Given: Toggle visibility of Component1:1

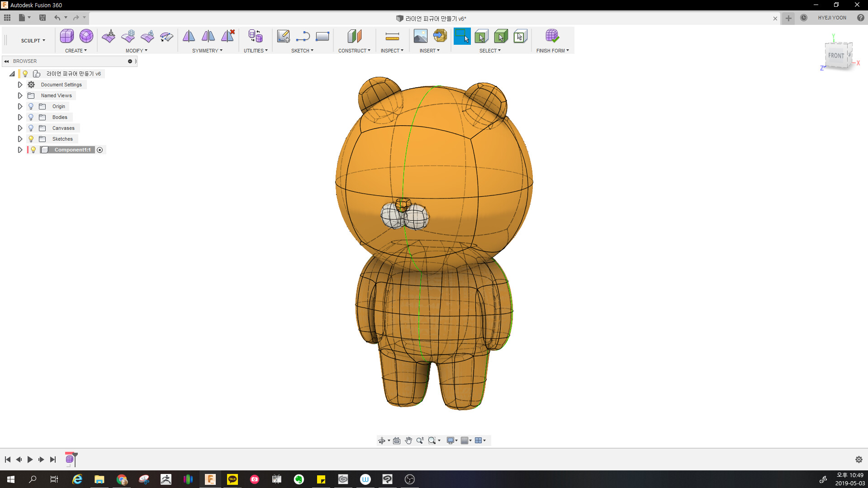Looking at the screenshot, I should 33,150.
